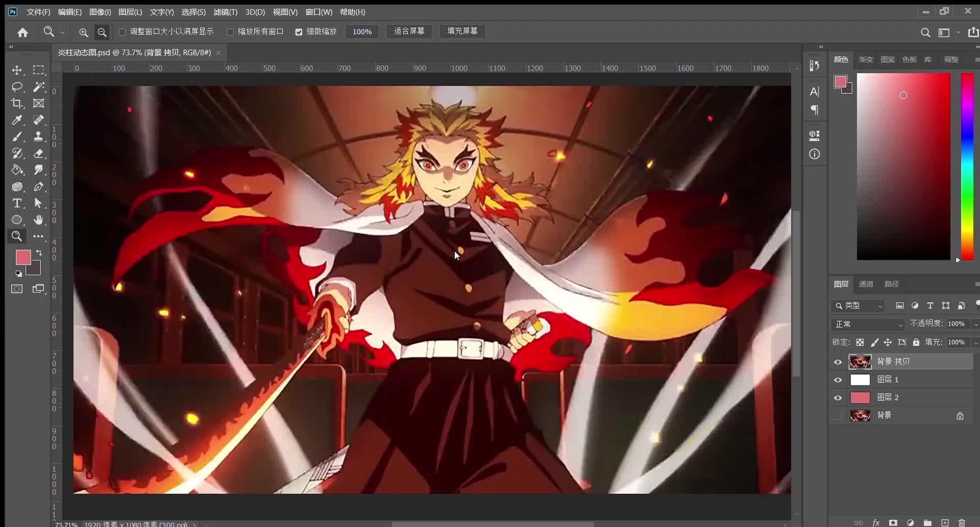980x527 pixels.
Task: Switch to the 通道 tab
Action: (866, 284)
